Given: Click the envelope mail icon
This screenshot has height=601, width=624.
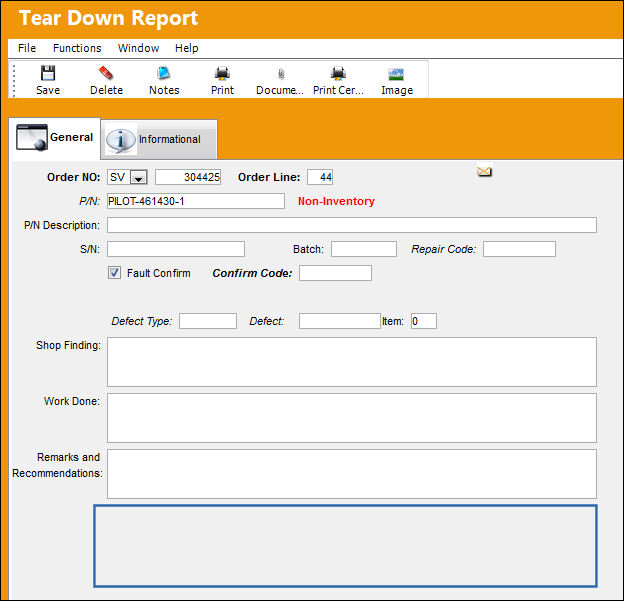Looking at the screenshot, I should pos(484,172).
